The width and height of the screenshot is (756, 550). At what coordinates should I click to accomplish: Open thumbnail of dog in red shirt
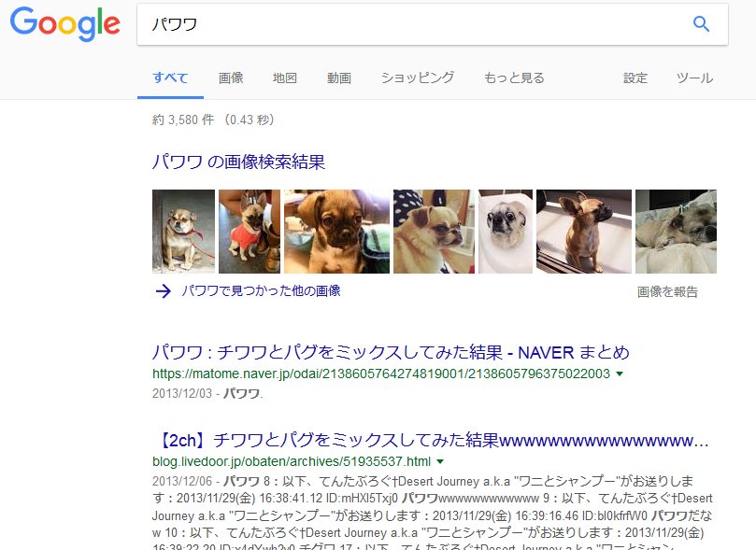(x=250, y=232)
